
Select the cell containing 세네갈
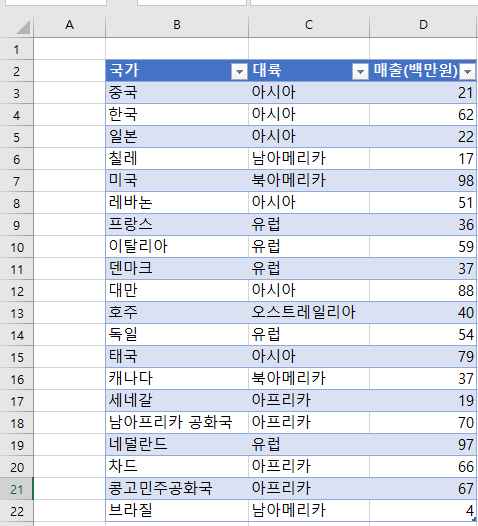click(177, 401)
